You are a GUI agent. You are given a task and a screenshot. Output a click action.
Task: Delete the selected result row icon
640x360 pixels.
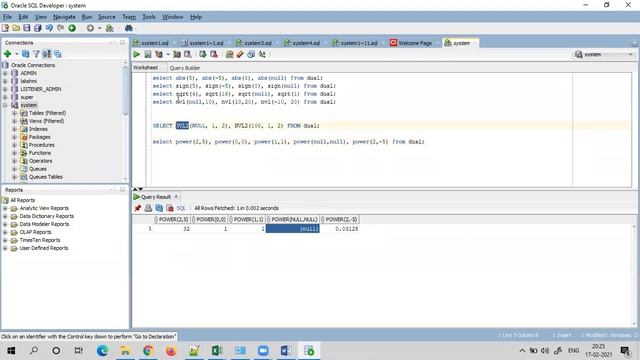(x=170, y=208)
